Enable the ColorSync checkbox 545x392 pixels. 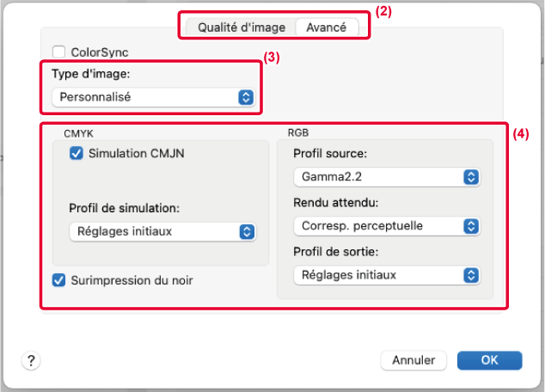click(x=59, y=52)
